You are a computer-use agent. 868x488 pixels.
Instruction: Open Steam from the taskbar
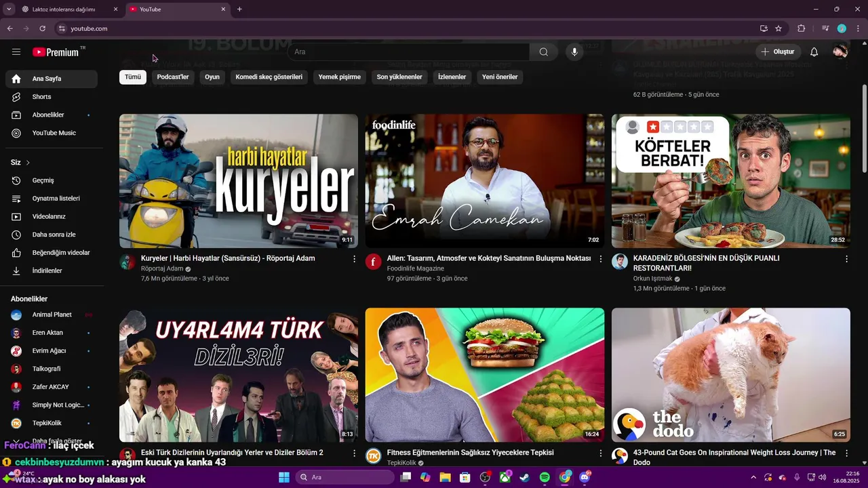coord(525,477)
